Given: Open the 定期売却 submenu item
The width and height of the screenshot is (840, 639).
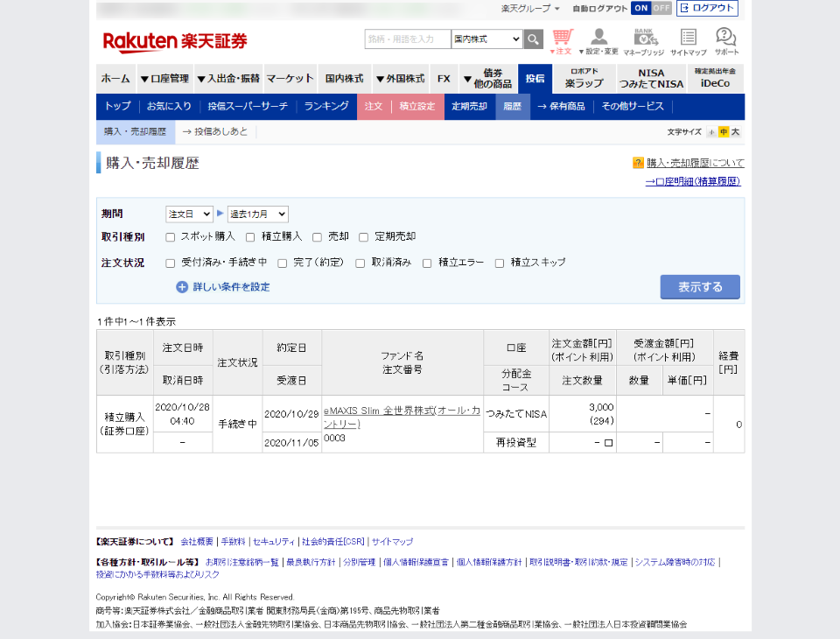Looking at the screenshot, I should (469, 106).
